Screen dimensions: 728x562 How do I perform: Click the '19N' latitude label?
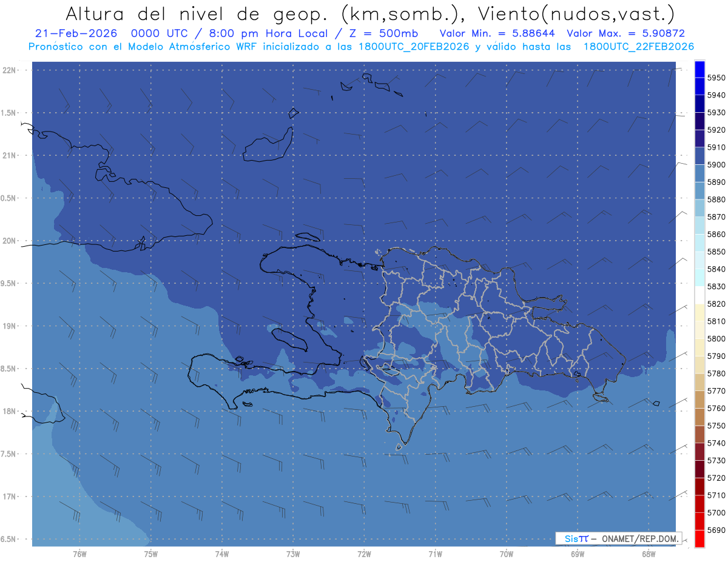tap(10, 326)
